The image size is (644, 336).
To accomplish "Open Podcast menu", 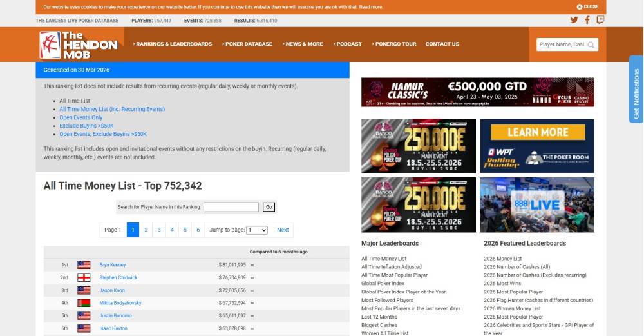I will (348, 44).
